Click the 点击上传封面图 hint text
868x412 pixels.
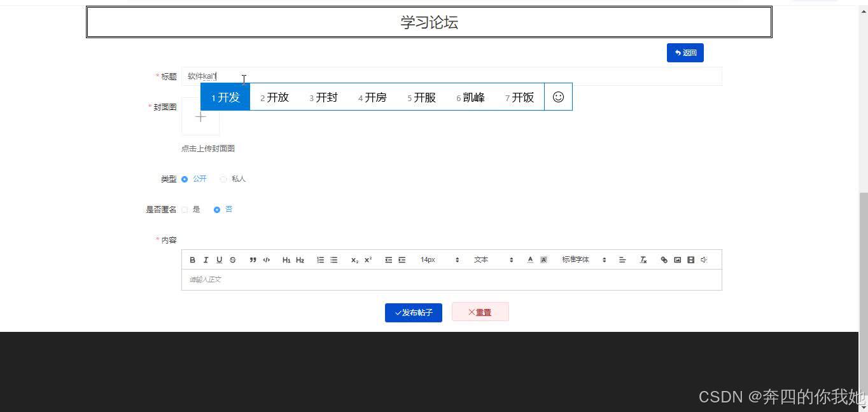click(208, 149)
